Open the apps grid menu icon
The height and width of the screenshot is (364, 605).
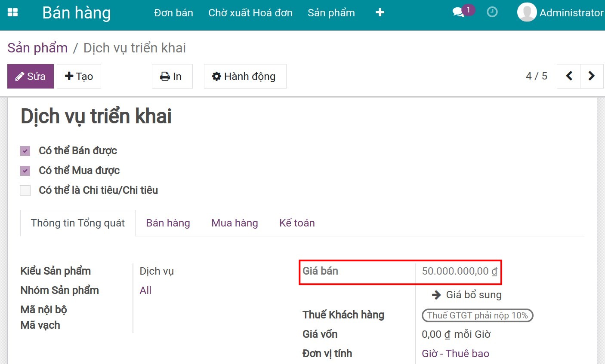13,12
